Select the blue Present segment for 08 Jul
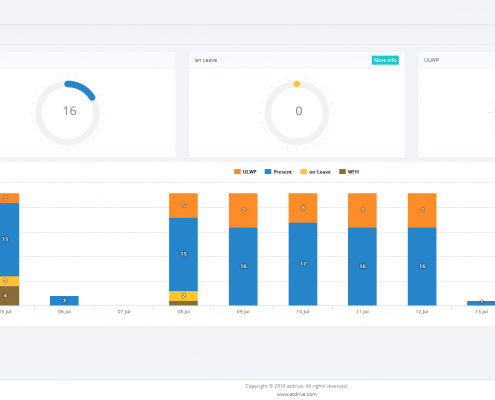Screen dimensions: 495x400 pyautogui.click(x=183, y=254)
